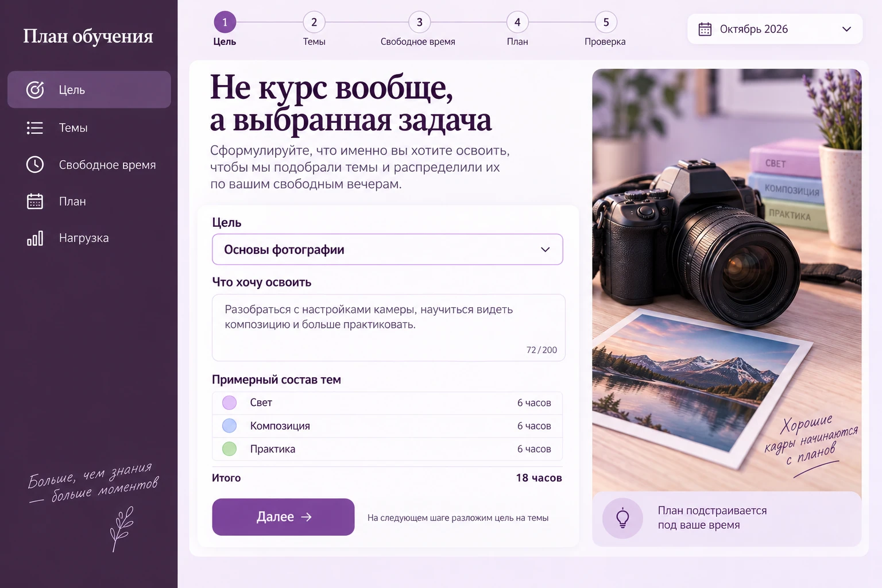Click the calendar icon in Октябрь 2026 selector
The image size is (882, 588).
705,29
